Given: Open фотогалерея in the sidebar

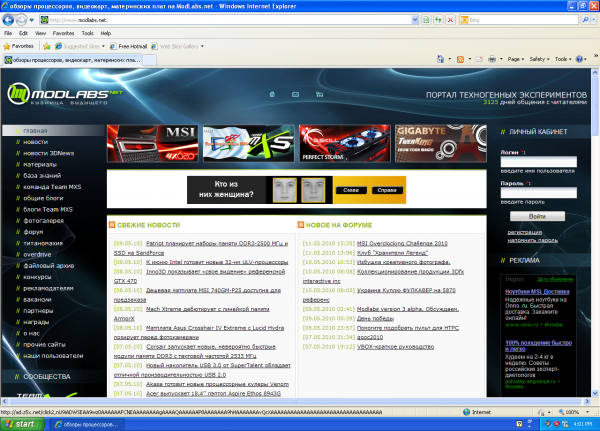Looking at the screenshot, I should point(44,221).
